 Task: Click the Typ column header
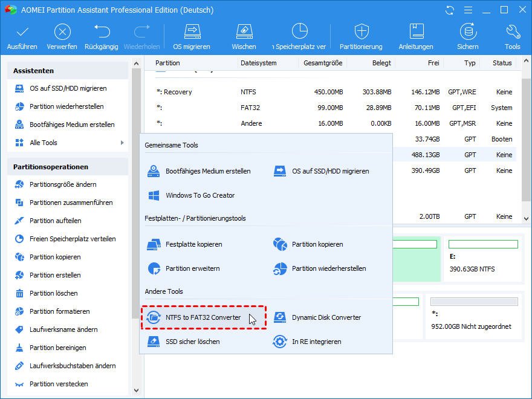[470, 63]
